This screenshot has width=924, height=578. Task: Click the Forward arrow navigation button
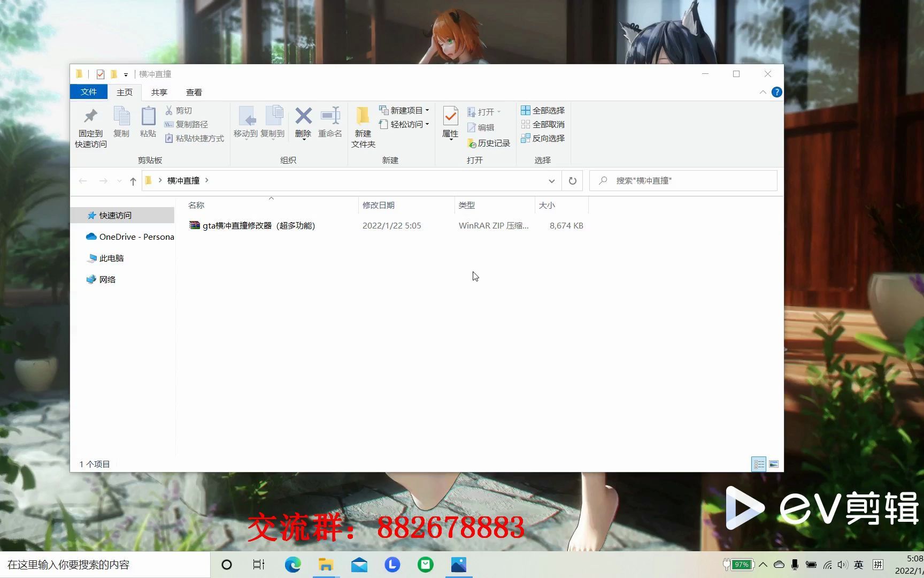(x=103, y=181)
